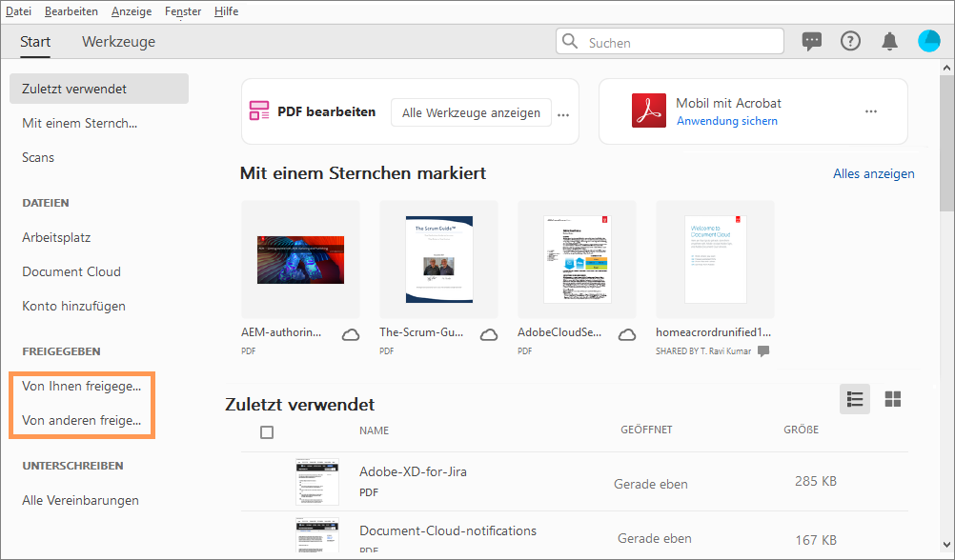Click comment icon beside SHARED BY T. Ravi Kumar
This screenshot has height=560, width=955.
point(763,351)
